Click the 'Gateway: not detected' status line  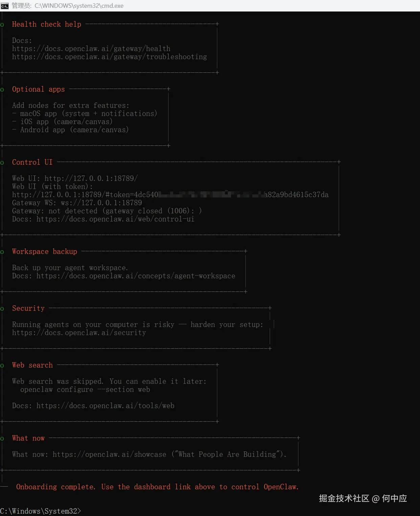pyautogui.click(x=107, y=211)
